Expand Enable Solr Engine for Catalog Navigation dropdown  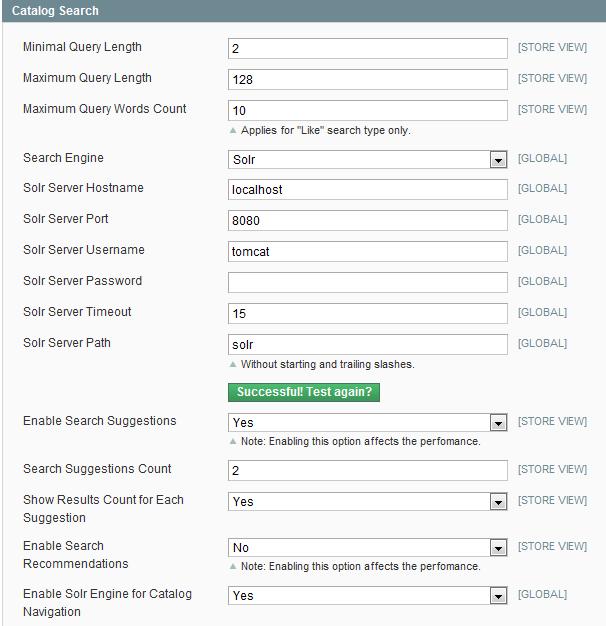click(367, 596)
